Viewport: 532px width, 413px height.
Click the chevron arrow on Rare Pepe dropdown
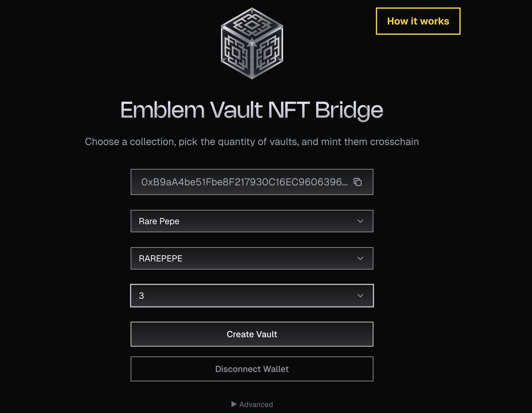(360, 221)
